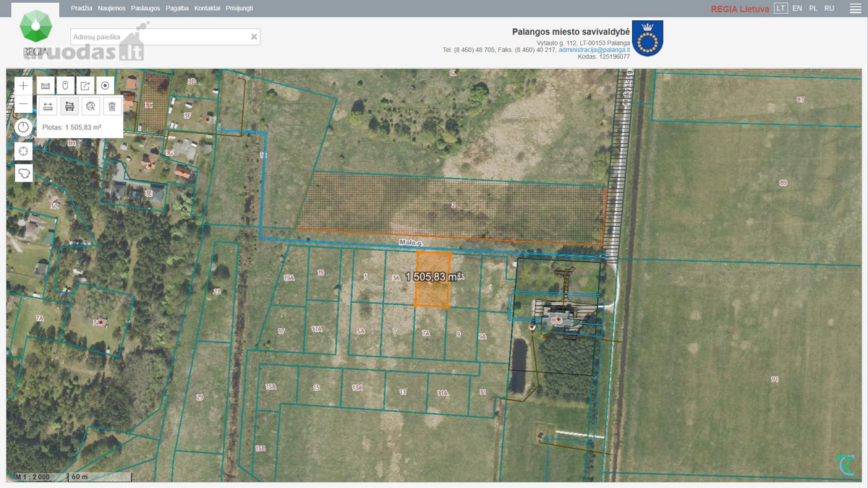Delete measurements with the trash icon

pyautogui.click(x=112, y=106)
